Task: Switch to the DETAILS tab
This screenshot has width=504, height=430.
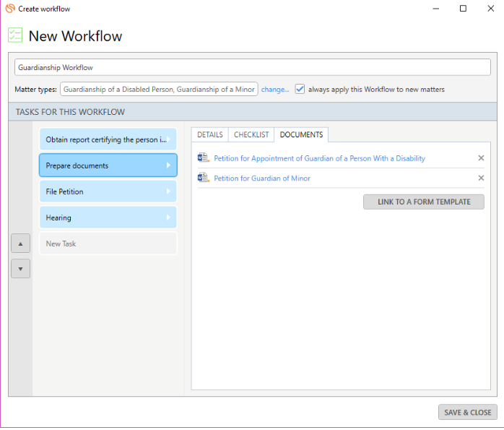Action: pos(210,134)
